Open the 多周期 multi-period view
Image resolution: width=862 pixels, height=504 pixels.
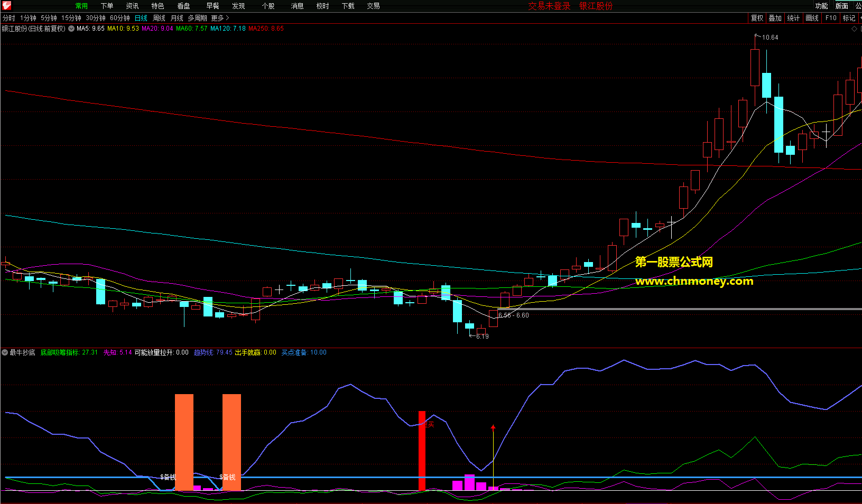[197, 18]
